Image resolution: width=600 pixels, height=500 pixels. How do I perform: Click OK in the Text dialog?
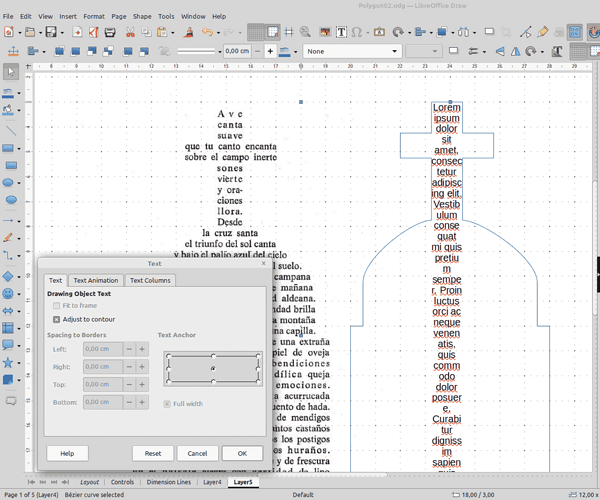tap(242, 453)
